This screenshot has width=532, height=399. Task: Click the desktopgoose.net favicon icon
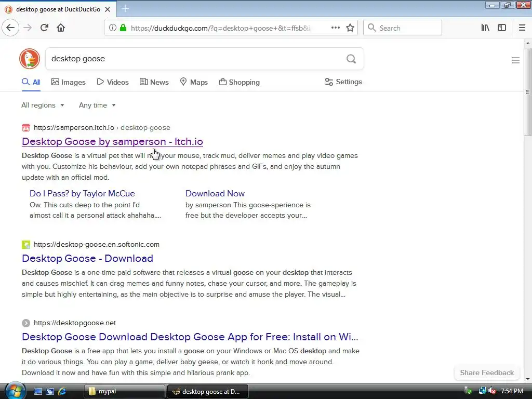pos(26,323)
